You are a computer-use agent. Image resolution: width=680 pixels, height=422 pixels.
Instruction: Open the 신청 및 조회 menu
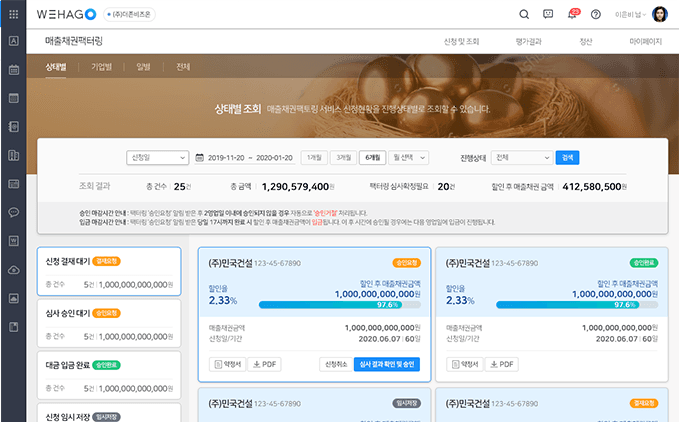461,42
